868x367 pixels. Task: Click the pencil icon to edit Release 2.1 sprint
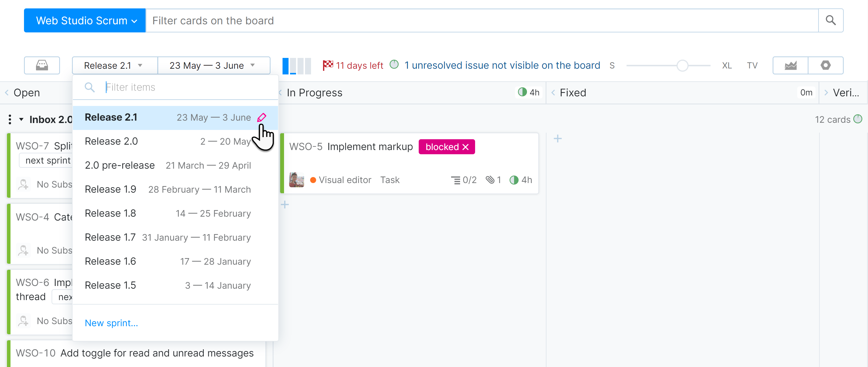click(x=262, y=117)
